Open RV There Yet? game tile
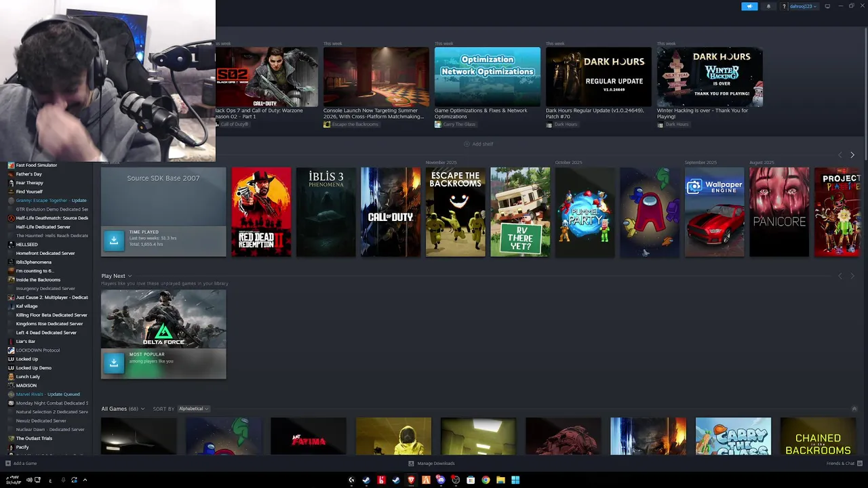This screenshot has height=488, width=868. [x=520, y=212]
